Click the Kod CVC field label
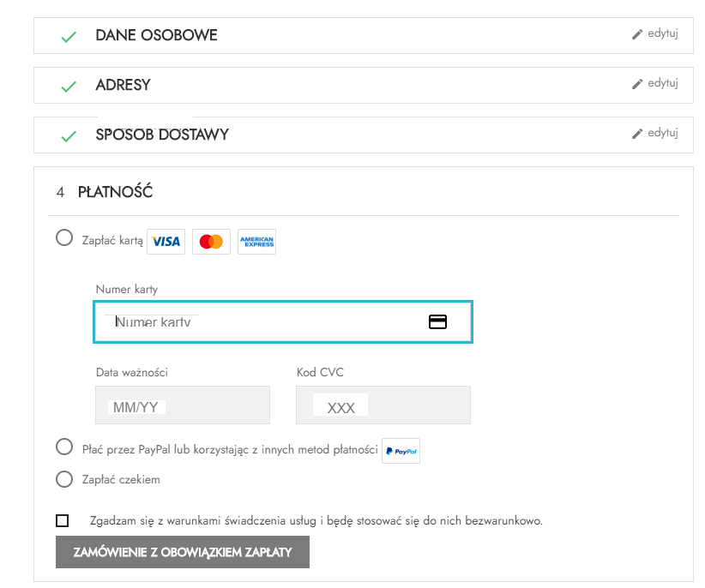The image size is (705, 588). pos(320,372)
